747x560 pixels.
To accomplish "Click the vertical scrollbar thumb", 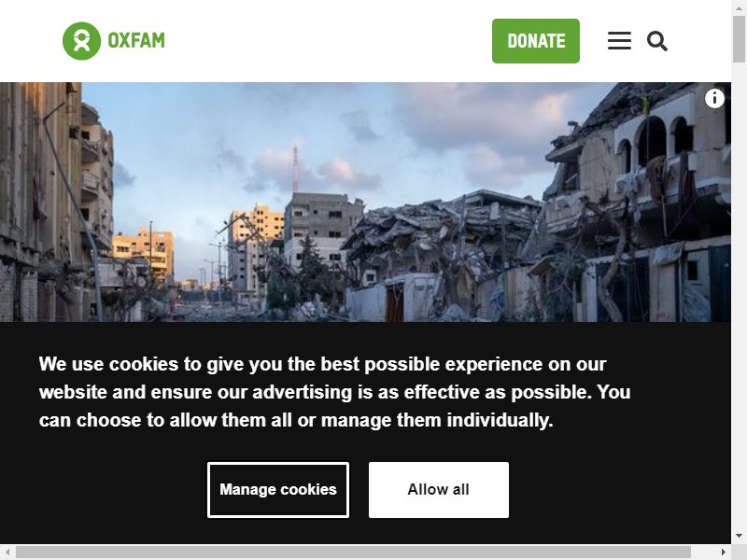I will pos(739,39).
